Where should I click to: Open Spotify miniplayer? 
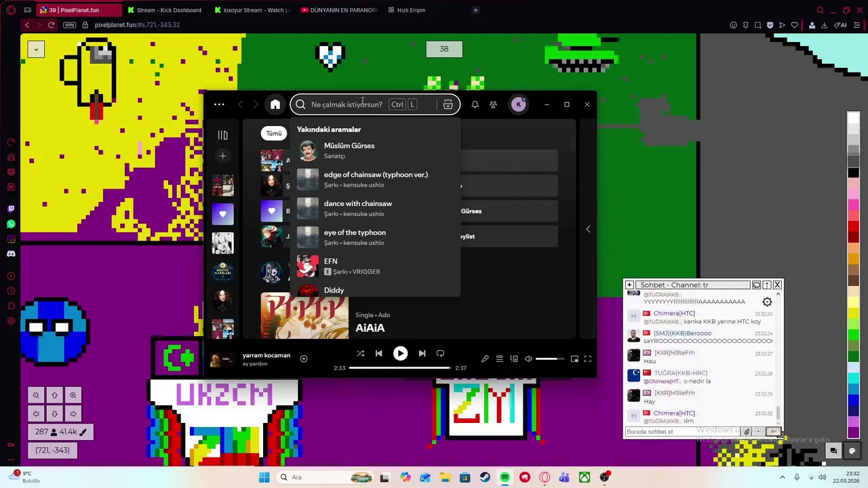pyautogui.click(x=574, y=359)
